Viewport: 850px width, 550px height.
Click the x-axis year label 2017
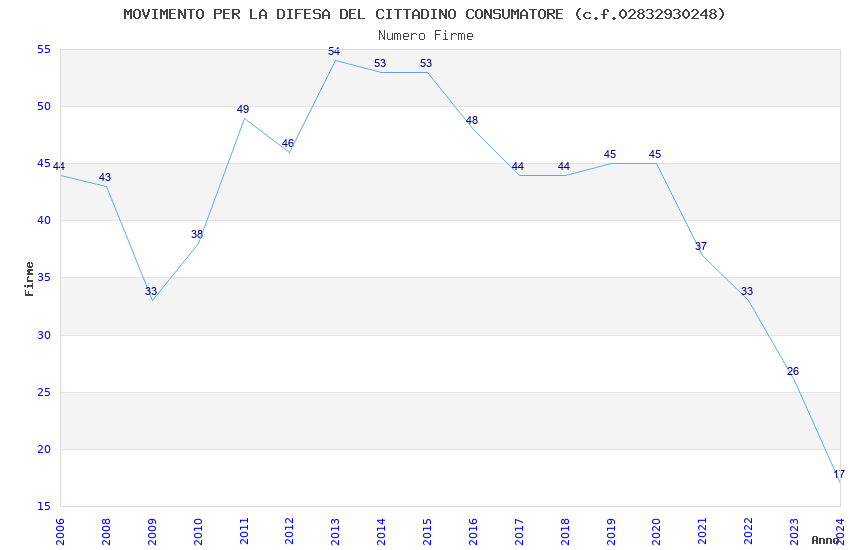[x=519, y=530]
